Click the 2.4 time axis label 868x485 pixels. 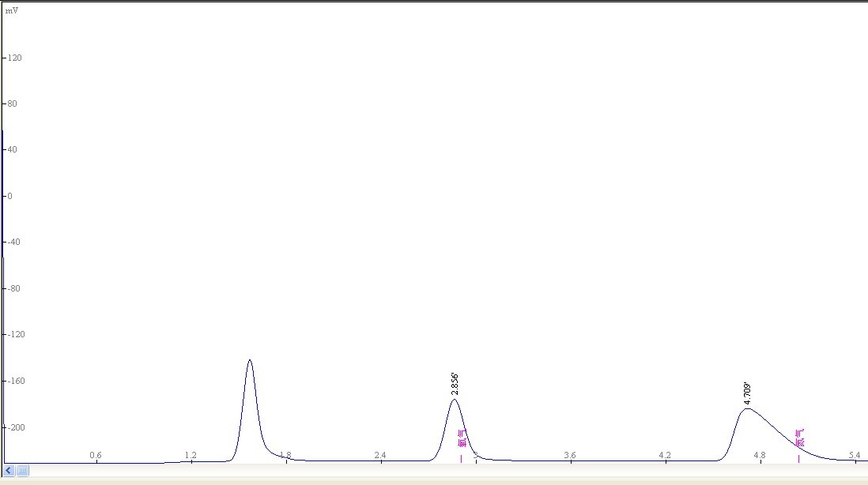(x=380, y=455)
